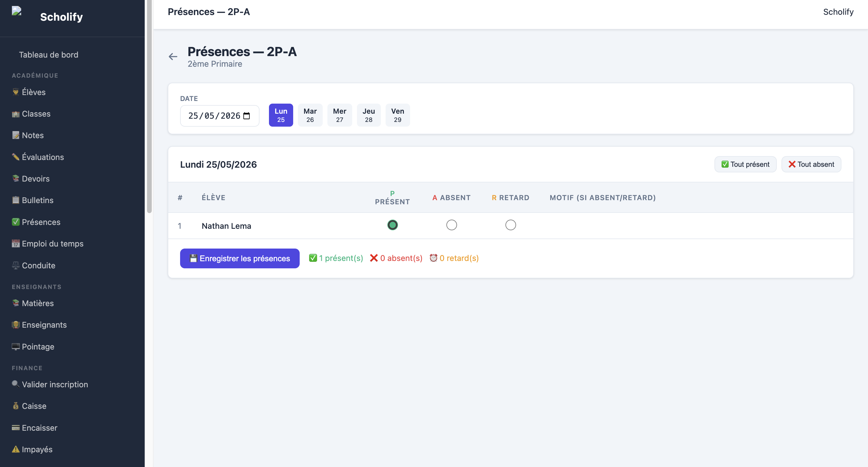
Task: Mark Nathan Lema as Retard
Action: [x=510, y=225]
